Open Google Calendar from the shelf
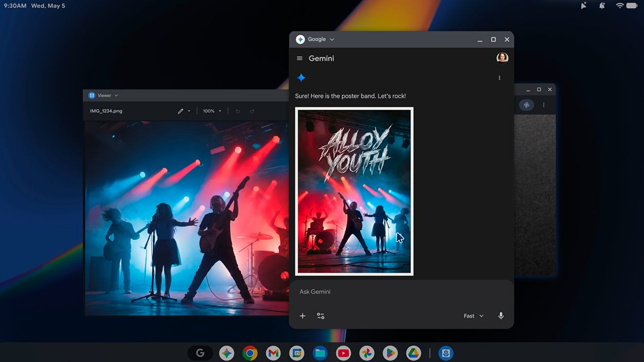644x362 pixels. click(x=296, y=353)
